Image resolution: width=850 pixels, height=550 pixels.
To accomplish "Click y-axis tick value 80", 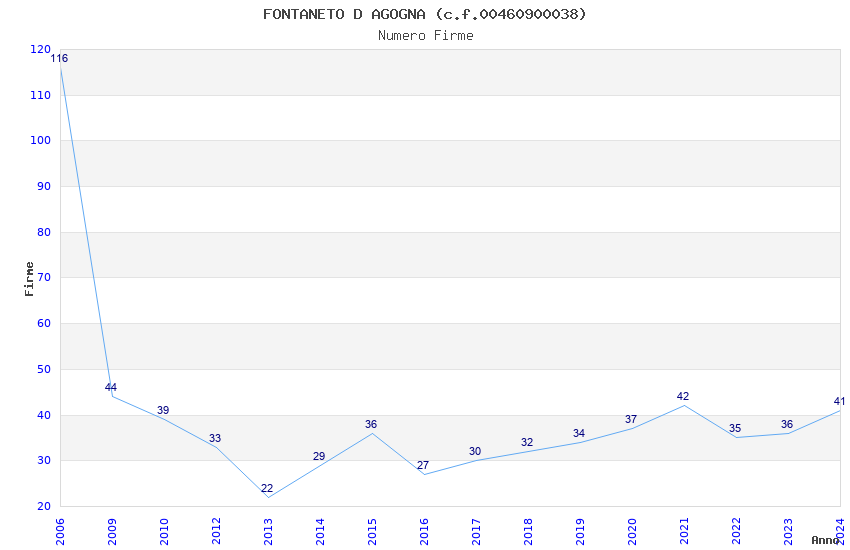I will (x=44, y=232).
